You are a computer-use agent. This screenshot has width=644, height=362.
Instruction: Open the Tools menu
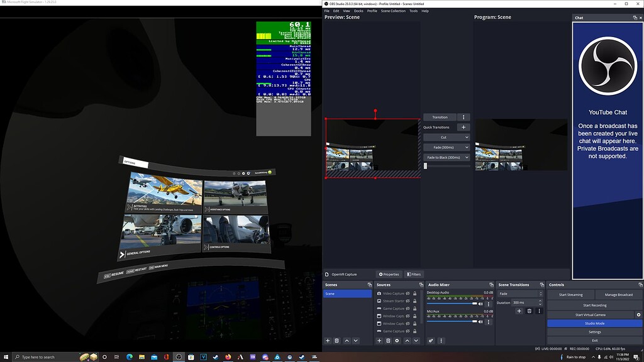click(413, 11)
